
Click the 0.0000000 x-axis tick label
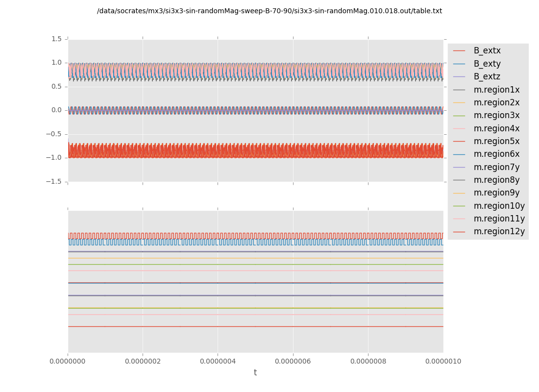click(68, 362)
